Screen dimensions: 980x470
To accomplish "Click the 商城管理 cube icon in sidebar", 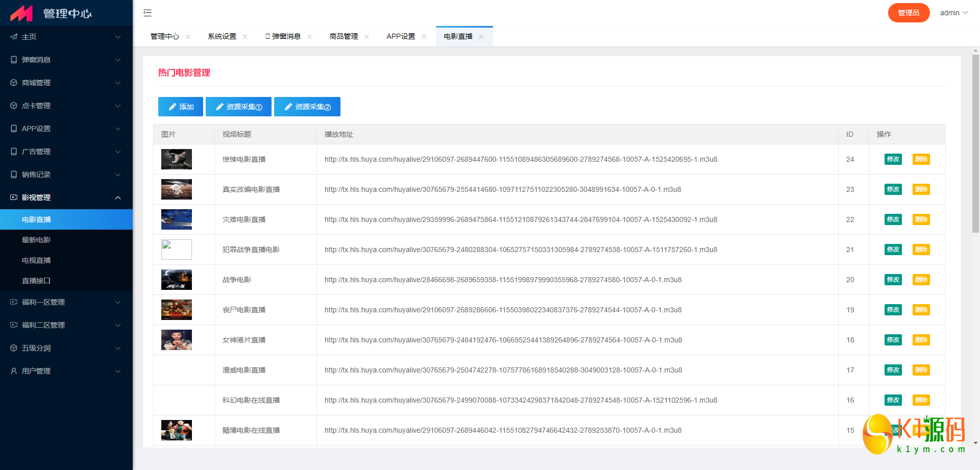I will 14,83.
